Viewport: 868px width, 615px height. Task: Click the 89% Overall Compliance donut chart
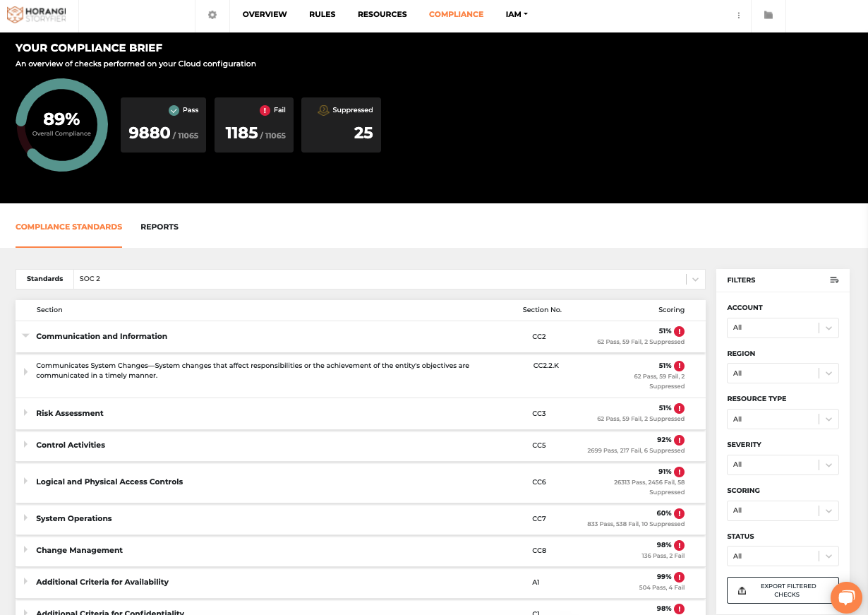[x=61, y=125]
